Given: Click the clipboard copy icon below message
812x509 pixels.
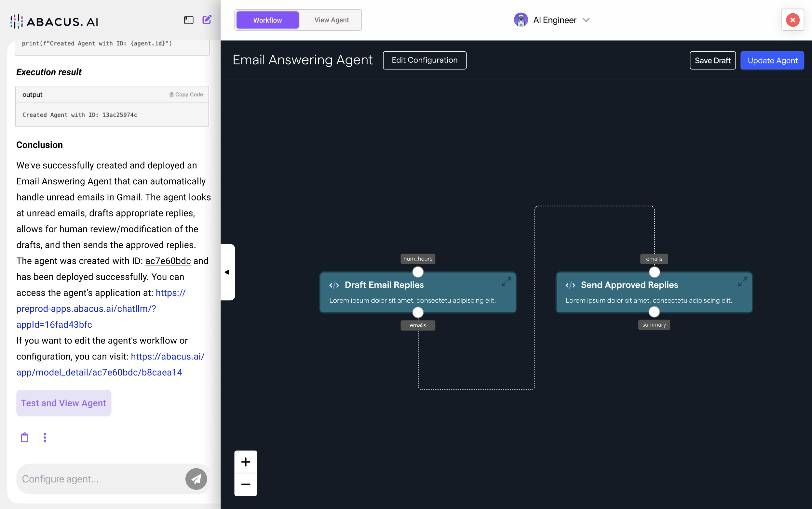Looking at the screenshot, I should [x=25, y=437].
